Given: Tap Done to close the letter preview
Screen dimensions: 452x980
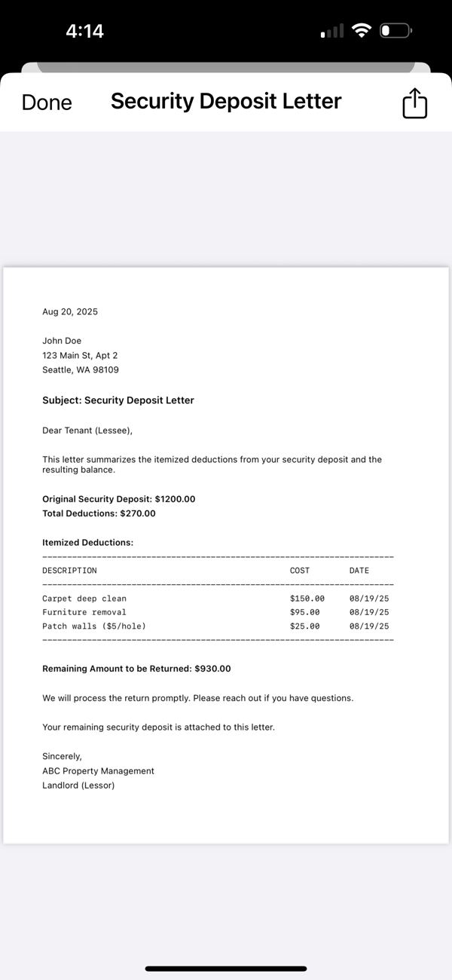Looking at the screenshot, I should pyautogui.click(x=46, y=102).
